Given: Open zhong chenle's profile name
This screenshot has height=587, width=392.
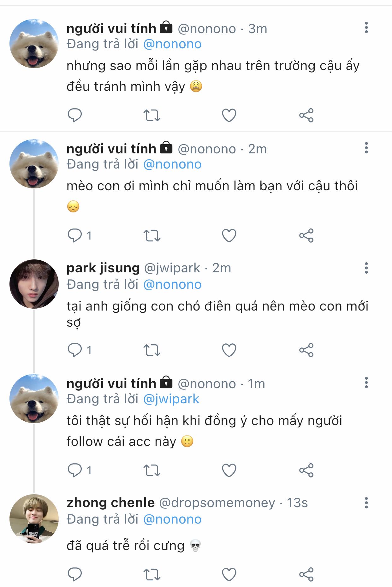Looking at the screenshot, I should point(110,503).
